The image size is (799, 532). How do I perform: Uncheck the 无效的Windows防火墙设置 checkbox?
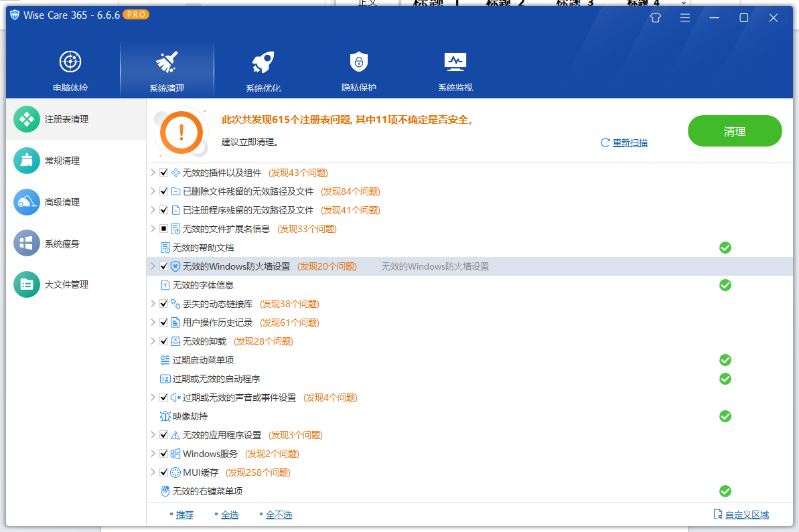(x=163, y=266)
